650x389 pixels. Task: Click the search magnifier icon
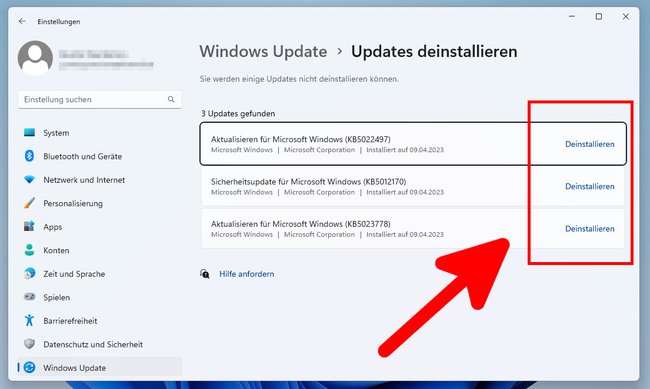(x=171, y=99)
